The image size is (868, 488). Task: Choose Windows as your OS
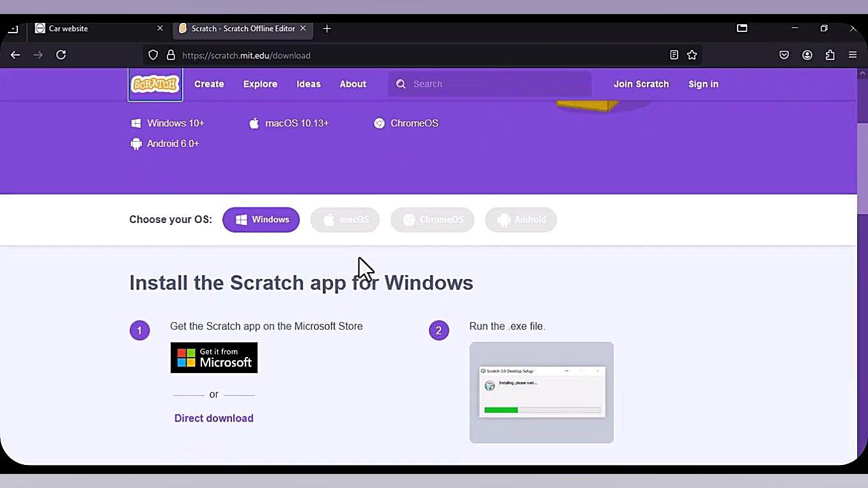[261, 220]
